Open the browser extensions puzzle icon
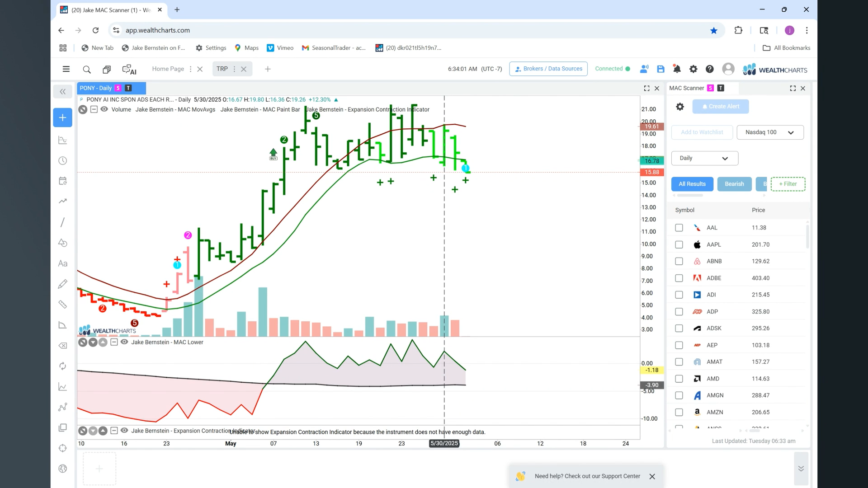 [x=738, y=30]
